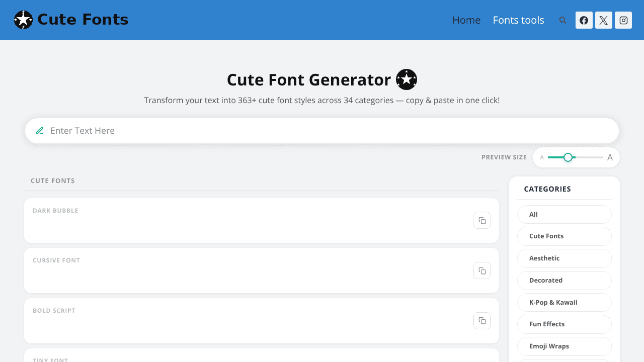This screenshot has height=362, width=644.
Task: Open the search icon in the header
Action: [562, 20]
